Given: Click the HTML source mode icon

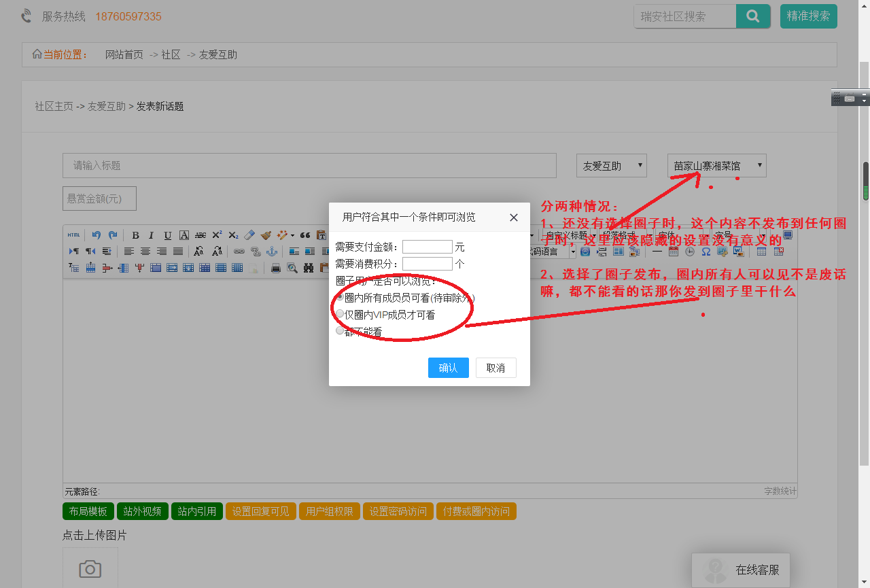Looking at the screenshot, I should [73, 235].
